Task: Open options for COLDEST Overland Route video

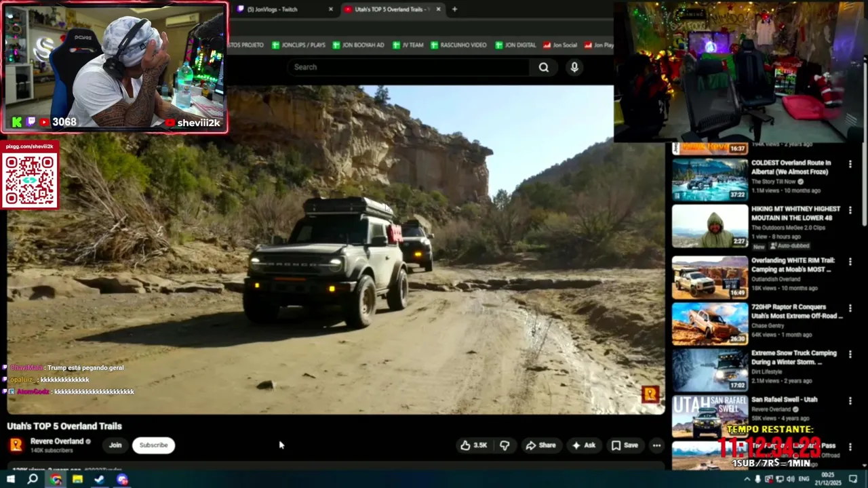Action: [x=850, y=164]
